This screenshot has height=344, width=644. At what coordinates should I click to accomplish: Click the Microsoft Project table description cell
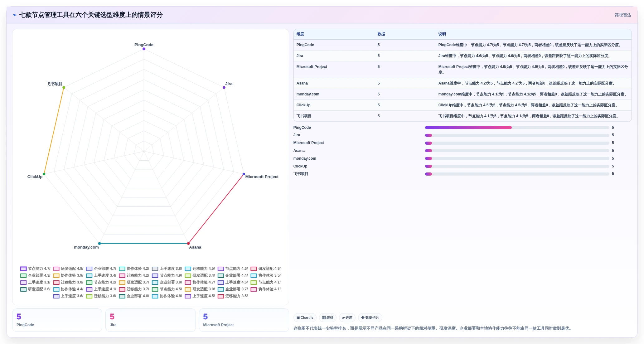tap(533, 70)
